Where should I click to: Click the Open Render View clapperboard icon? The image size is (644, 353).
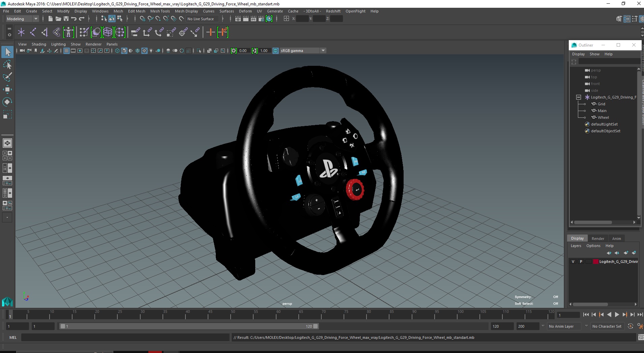click(x=238, y=19)
